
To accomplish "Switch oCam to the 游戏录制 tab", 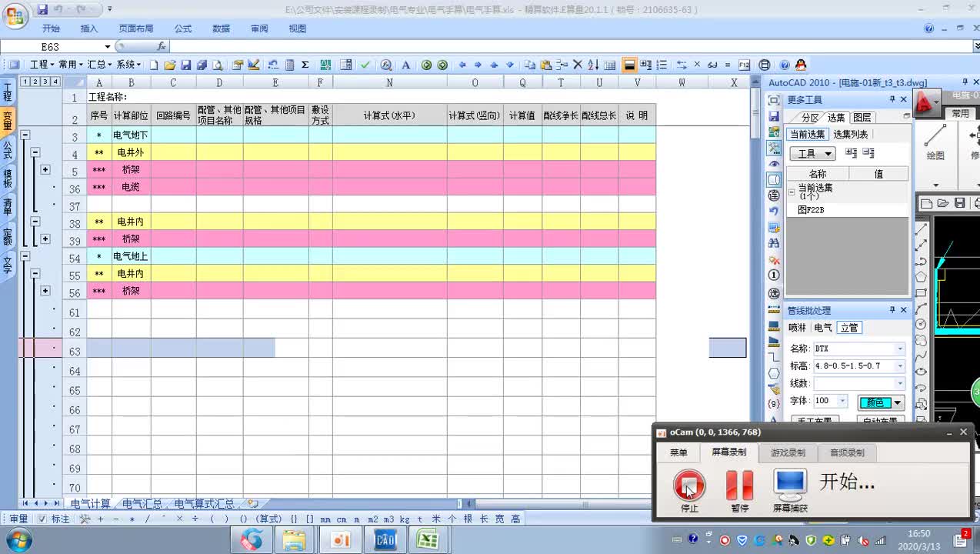I will 788,452.
